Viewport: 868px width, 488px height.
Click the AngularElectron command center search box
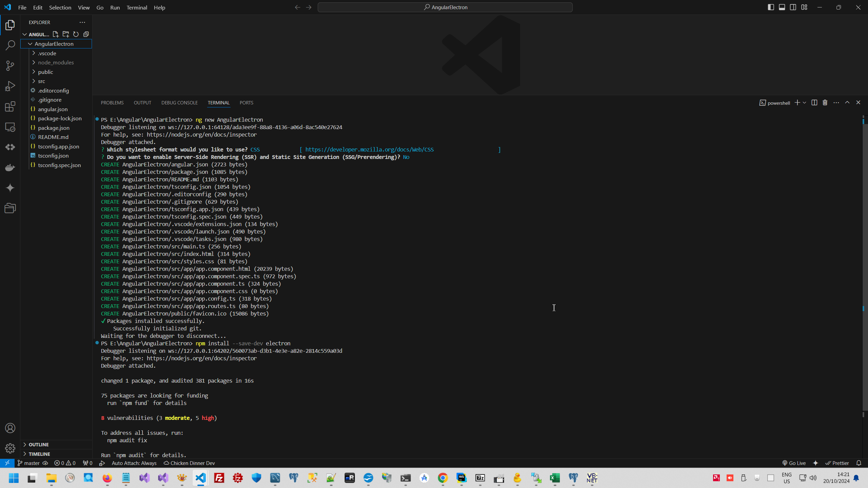[445, 7]
